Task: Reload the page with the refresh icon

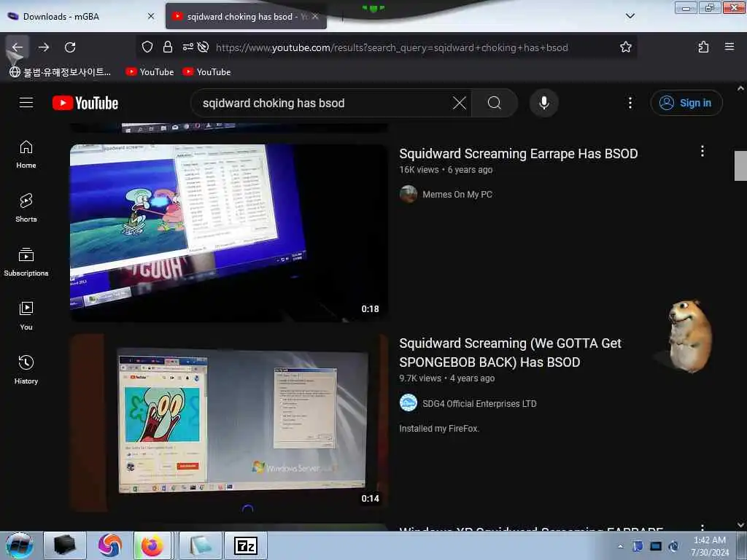Action: point(70,47)
